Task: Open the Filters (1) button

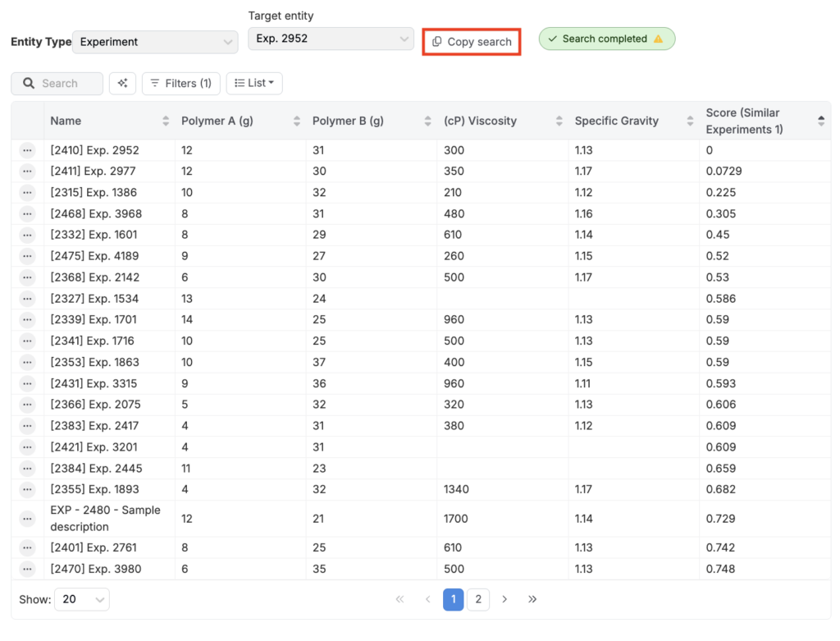Action: point(180,83)
